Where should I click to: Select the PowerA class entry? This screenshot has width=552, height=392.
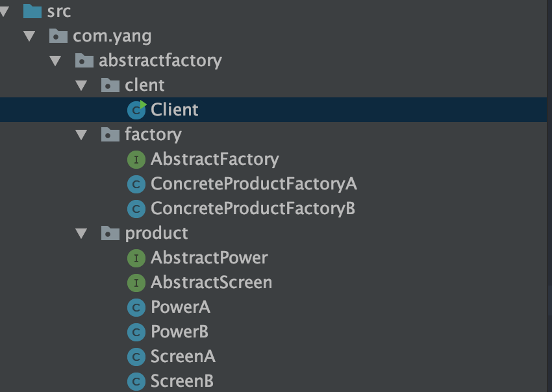pyautogui.click(x=181, y=307)
